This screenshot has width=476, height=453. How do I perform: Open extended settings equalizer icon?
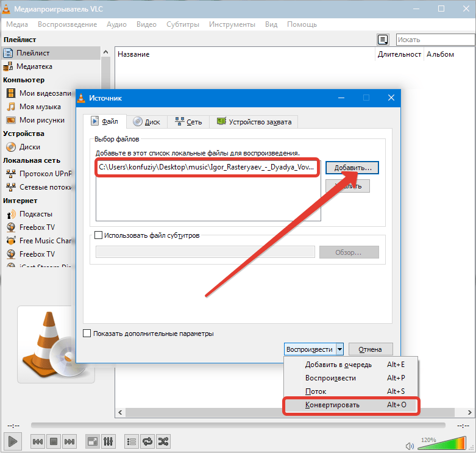(x=108, y=441)
